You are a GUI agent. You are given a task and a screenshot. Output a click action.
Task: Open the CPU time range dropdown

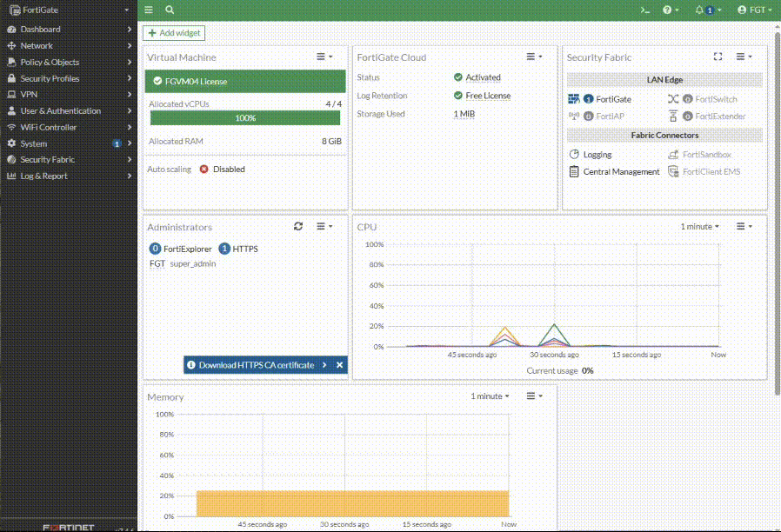pyautogui.click(x=699, y=226)
